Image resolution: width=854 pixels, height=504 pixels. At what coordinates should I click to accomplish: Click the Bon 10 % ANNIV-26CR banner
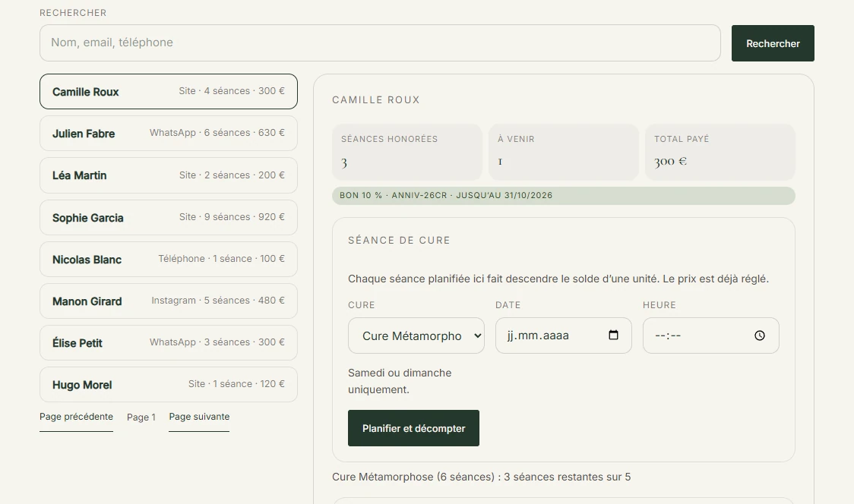(x=564, y=195)
